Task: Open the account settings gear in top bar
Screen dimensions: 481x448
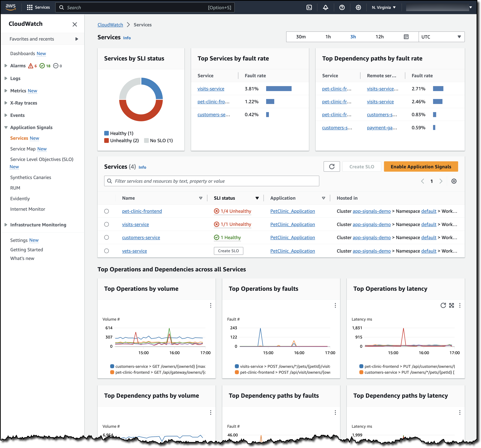Action: coord(358,7)
